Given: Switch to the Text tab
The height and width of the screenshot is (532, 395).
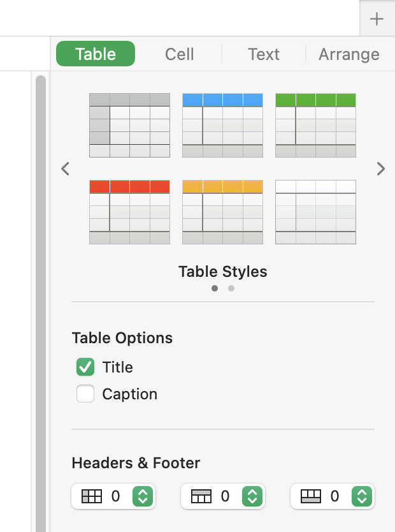Looking at the screenshot, I should click(x=264, y=54).
